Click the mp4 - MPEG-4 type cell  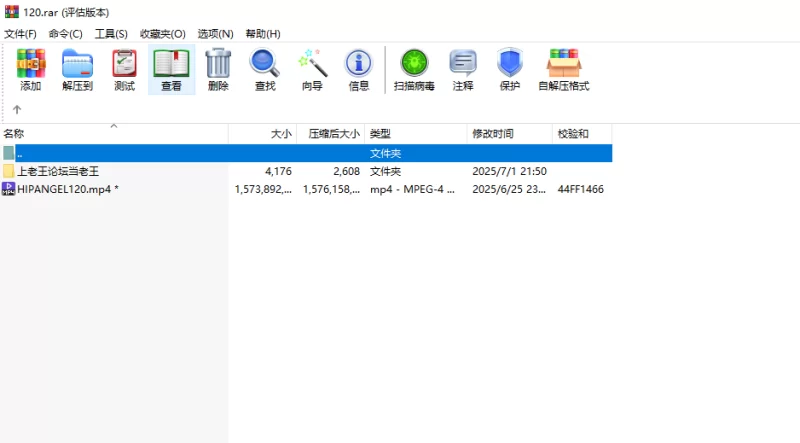tap(412, 189)
